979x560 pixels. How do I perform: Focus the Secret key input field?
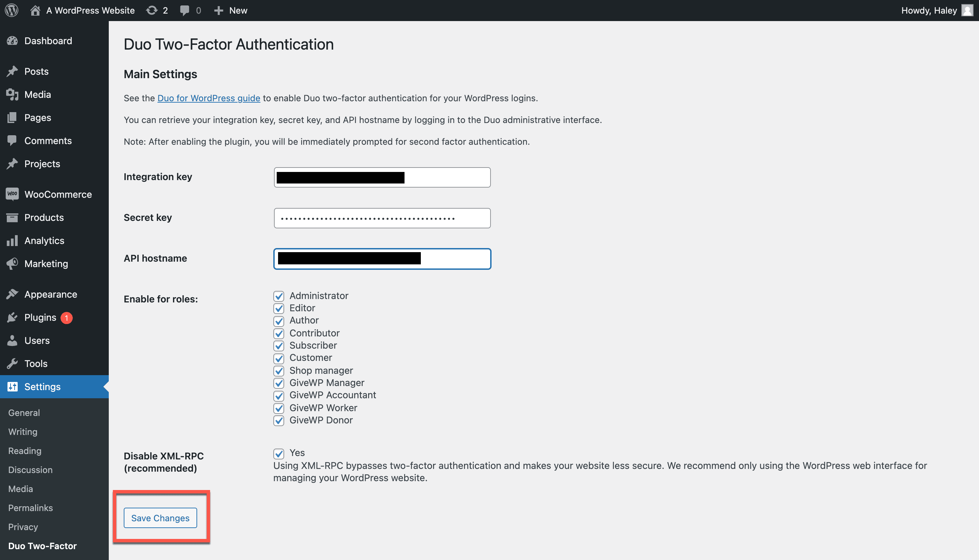coord(382,218)
